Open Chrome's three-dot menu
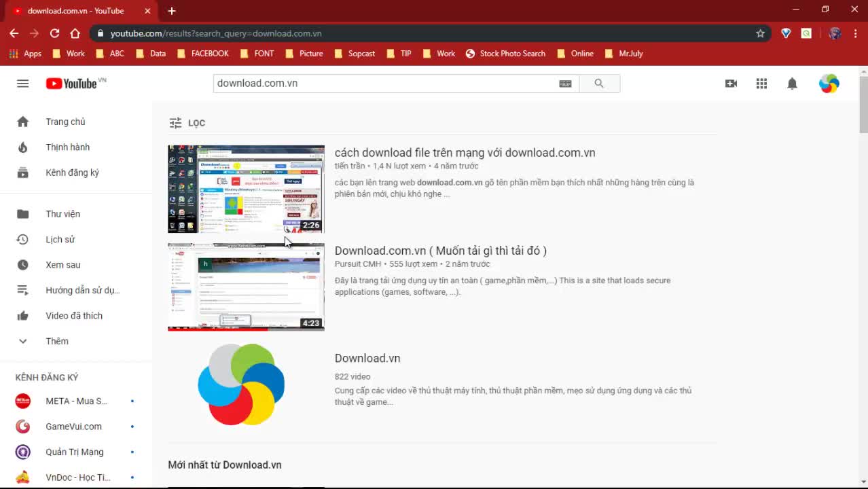The image size is (868, 489). coord(855,33)
